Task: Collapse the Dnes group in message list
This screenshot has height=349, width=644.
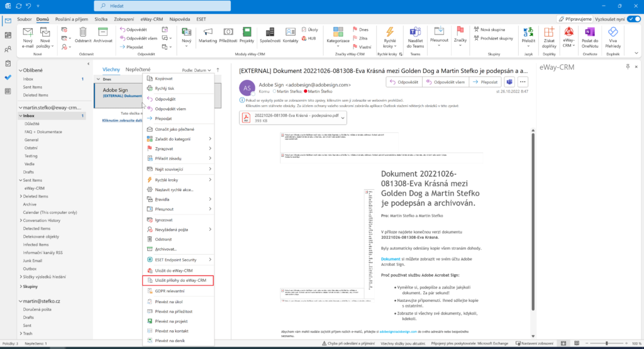Action: 98,79
